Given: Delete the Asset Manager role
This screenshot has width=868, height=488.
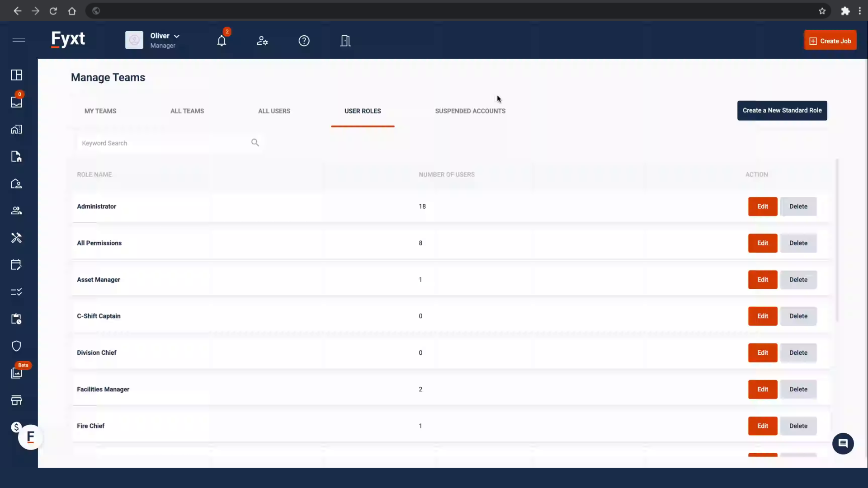Looking at the screenshot, I should click(x=798, y=280).
